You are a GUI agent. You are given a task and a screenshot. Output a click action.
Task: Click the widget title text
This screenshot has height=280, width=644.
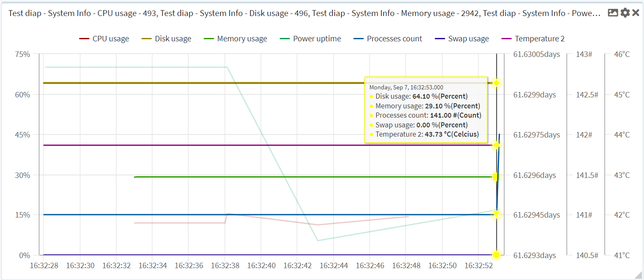pyautogui.click(x=305, y=13)
